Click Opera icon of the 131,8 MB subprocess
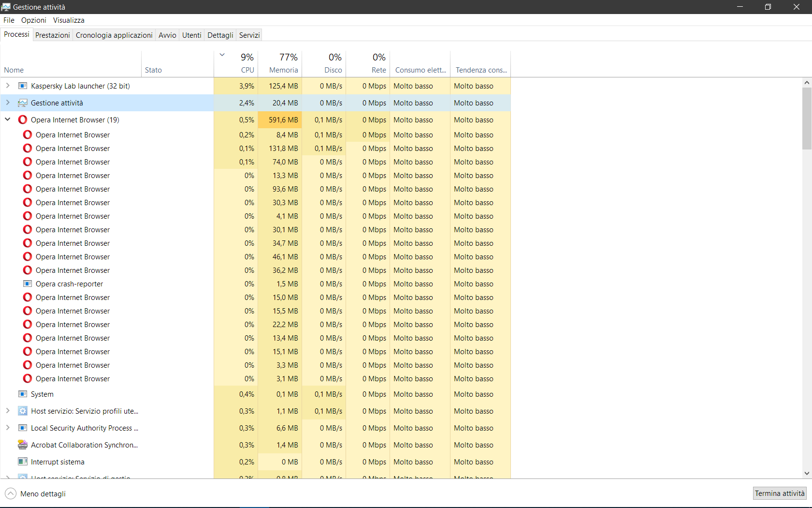812x508 pixels. point(28,149)
